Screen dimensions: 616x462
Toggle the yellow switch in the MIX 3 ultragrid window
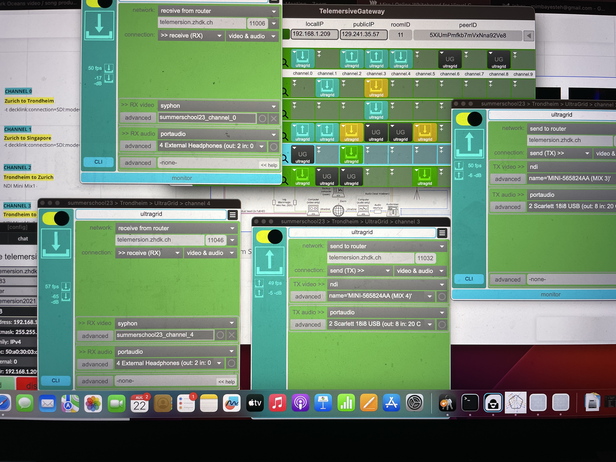click(468, 118)
